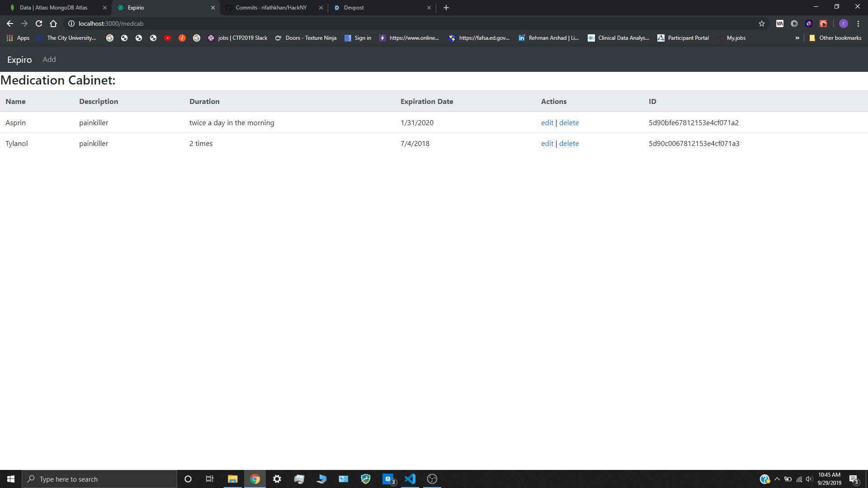Show hidden system tray icons
Viewport: 868px width, 488px height.
777,479
